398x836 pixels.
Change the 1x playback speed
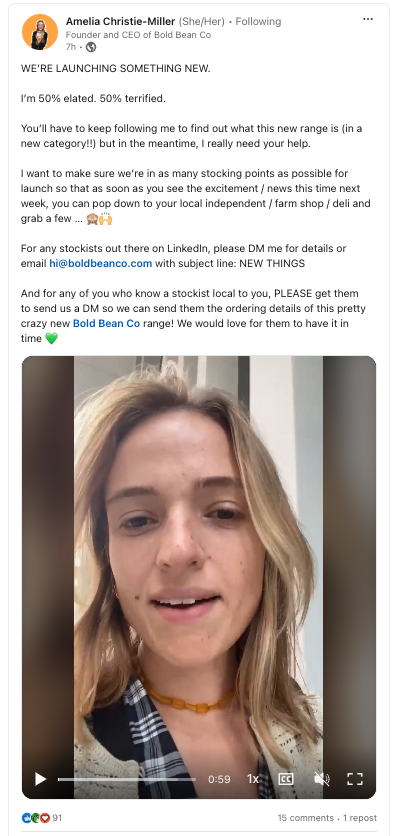click(x=253, y=779)
